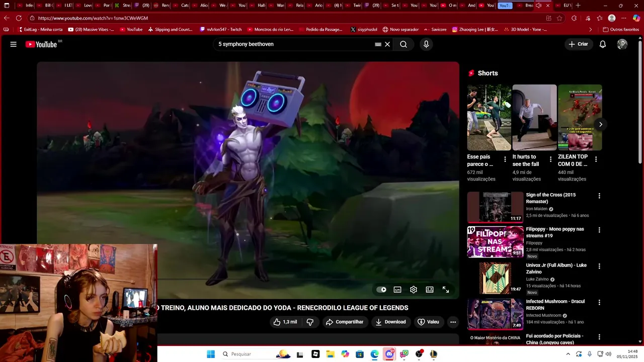Image resolution: width=644 pixels, height=362 pixels.
Task: Open Discord from the taskbar
Action: 389,354
